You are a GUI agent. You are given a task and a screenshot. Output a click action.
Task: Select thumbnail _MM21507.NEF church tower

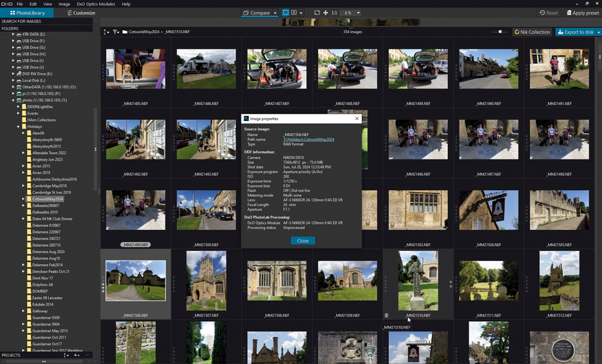(206, 281)
